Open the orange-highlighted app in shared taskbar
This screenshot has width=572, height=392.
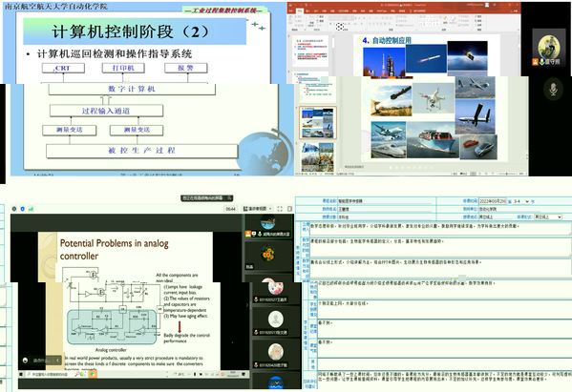93,374
